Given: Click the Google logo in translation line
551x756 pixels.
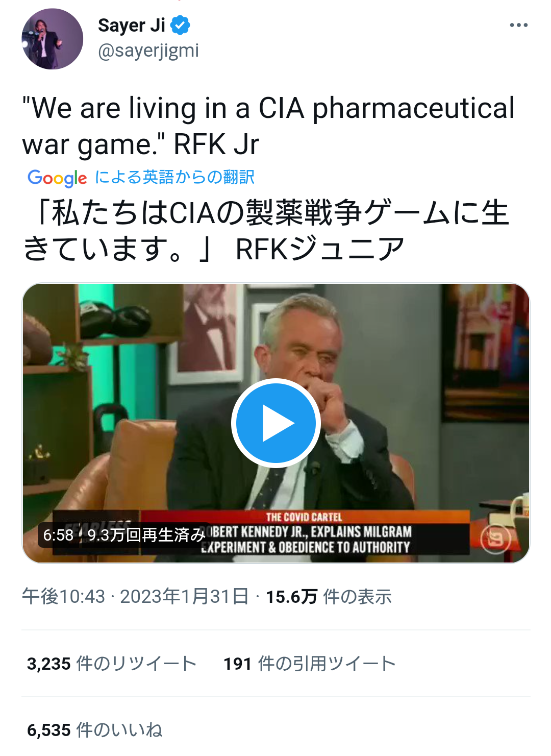Looking at the screenshot, I should pyautogui.click(x=57, y=178).
